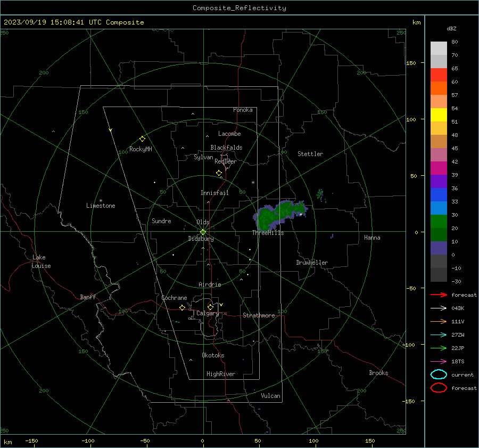Click the magenta 18TS arrow in the legend
Viewport: 479px width, 448px height.
[439, 362]
